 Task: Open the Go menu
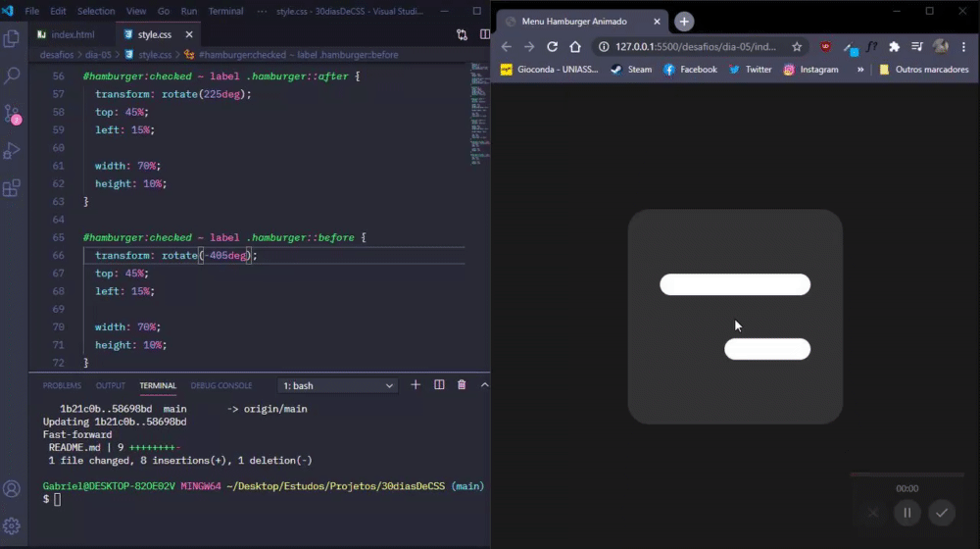[x=164, y=11]
